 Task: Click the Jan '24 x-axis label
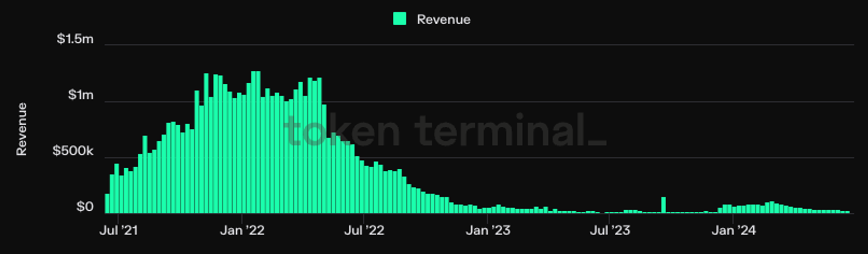[x=734, y=230]
